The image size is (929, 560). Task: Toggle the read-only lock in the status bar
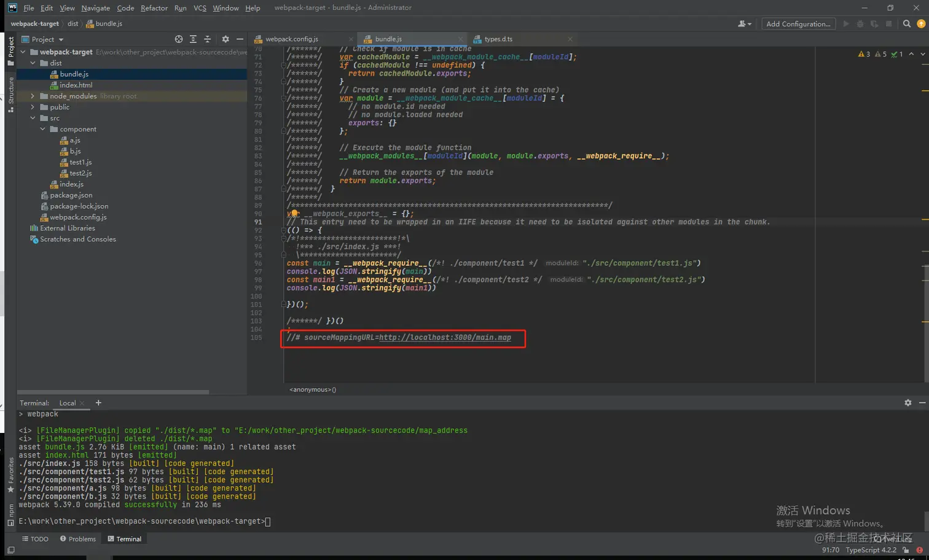pyautogui.click(x=906, y=550)
